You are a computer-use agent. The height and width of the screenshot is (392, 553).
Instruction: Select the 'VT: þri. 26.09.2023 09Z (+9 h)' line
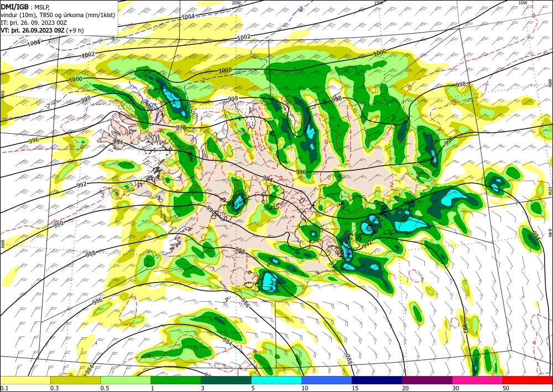coord(43,30)
